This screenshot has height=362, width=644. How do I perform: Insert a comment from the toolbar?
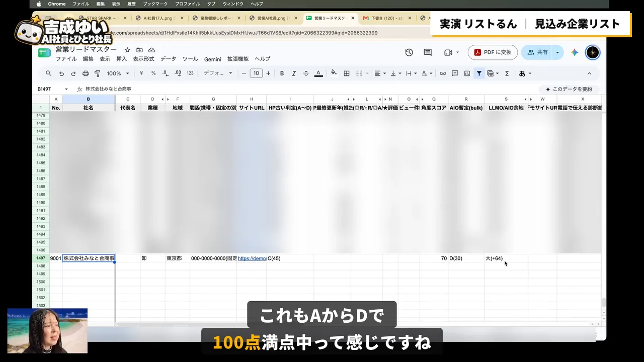pyautogui.click(x=455, y=73)
